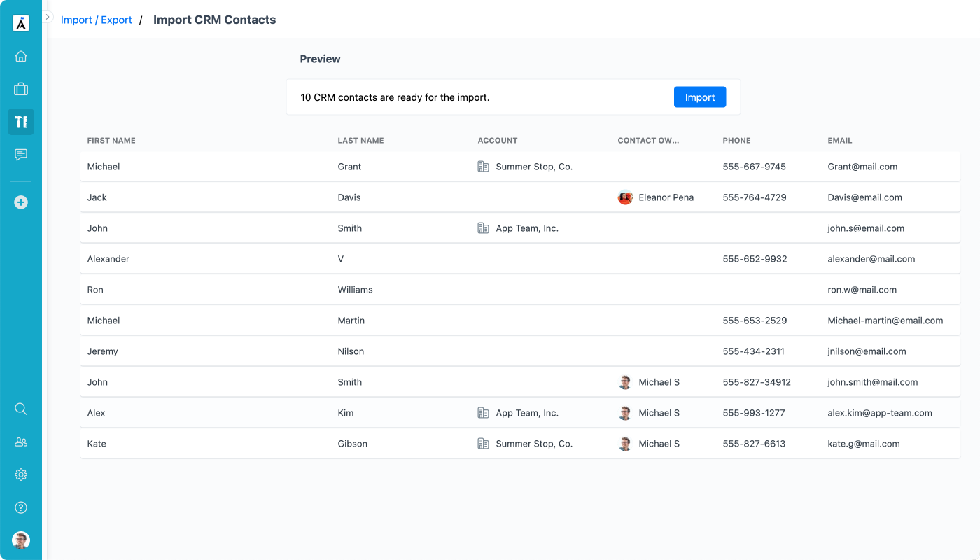This screenshot has width=980, height=560.
Task: Click the app logo in the sidebar
Action: [21, 23]
